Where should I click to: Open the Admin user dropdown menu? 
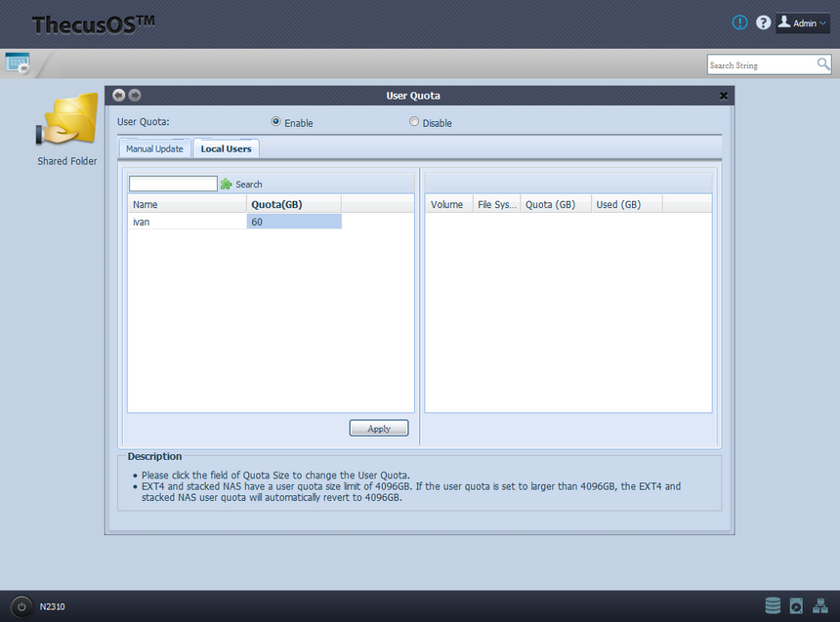pyautogui.click(x=803, y=22)
